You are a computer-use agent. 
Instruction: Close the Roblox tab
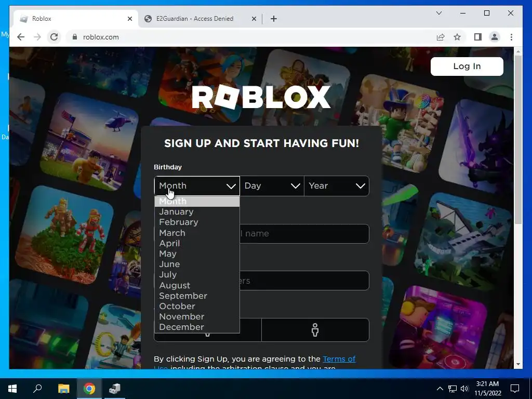pos(129,19)
